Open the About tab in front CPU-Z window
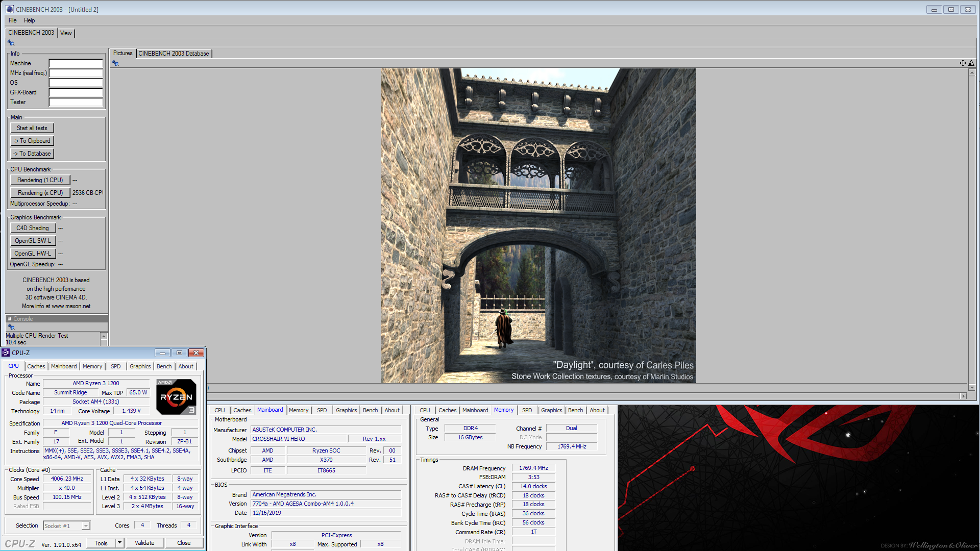Image resolution: width=980 pixels, height=551 pixels. tap(186, 366)
